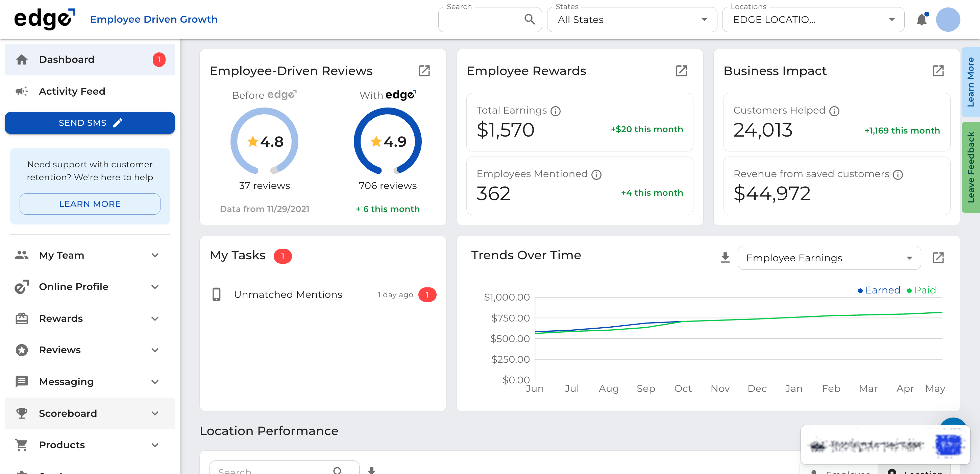Click "+1,169 this month" text
980x474 pixels.
[902, 131]
